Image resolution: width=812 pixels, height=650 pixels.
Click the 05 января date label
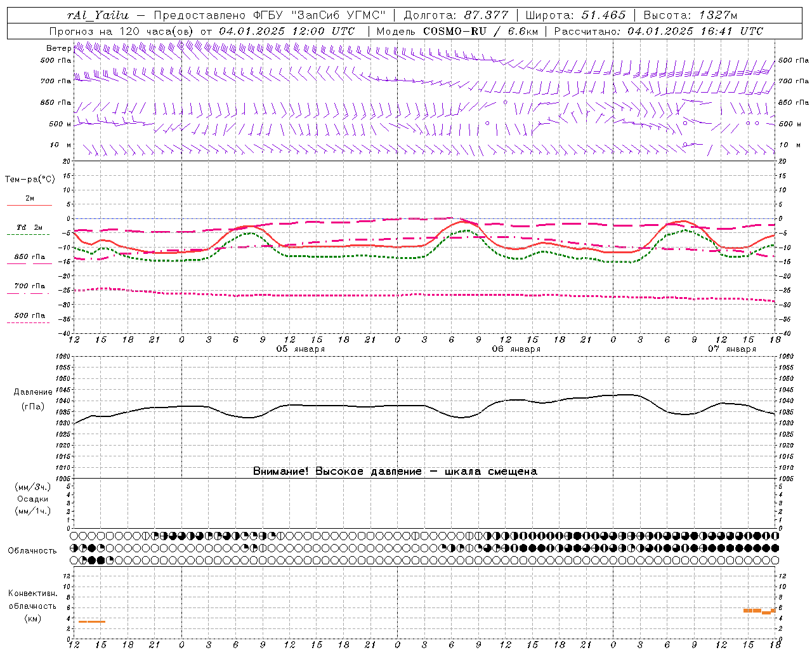301,349
